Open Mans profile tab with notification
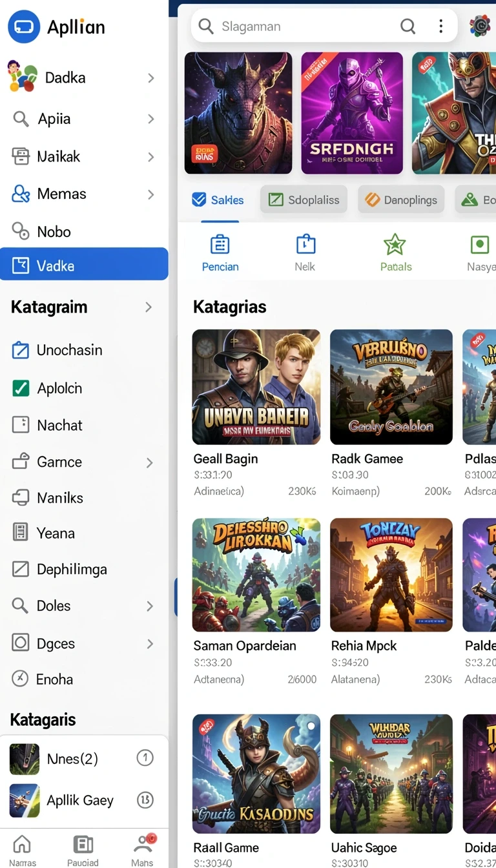 pos(143,850)
